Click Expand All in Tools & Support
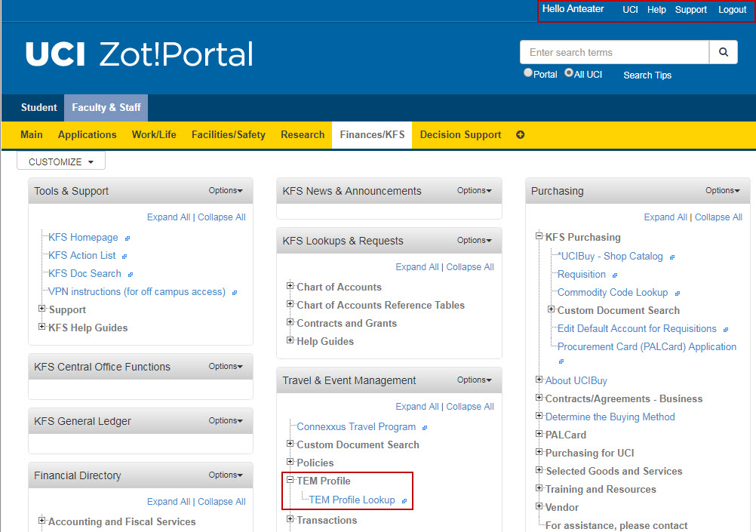Screen dimensions: 756x532 pos(169,217)
